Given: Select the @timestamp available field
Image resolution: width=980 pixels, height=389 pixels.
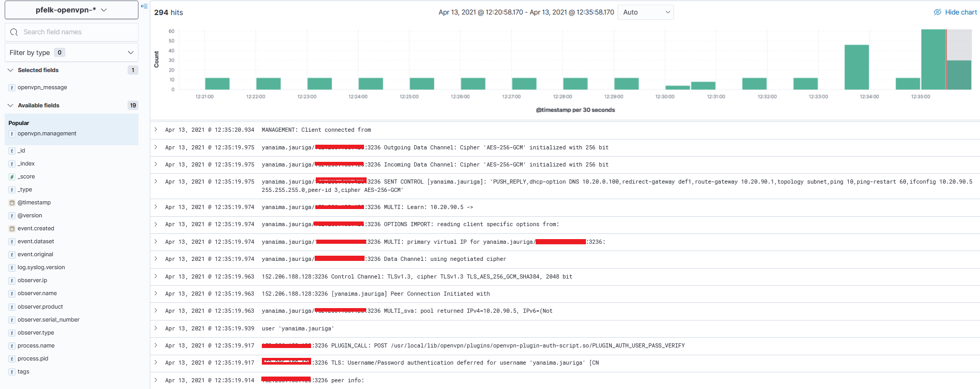Looking at the screenshot, I should [34, 203].
